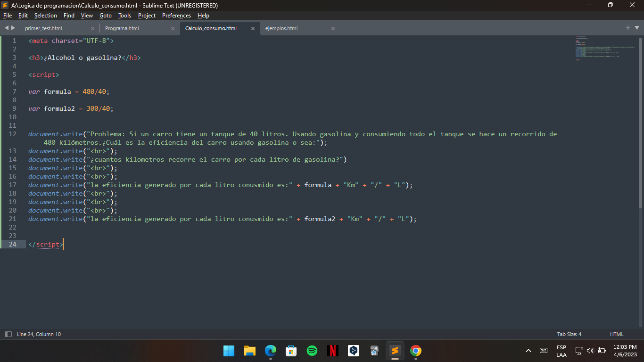Open the dark blue hexagon app in taskbar
The image size is (644, 362).
353,351
